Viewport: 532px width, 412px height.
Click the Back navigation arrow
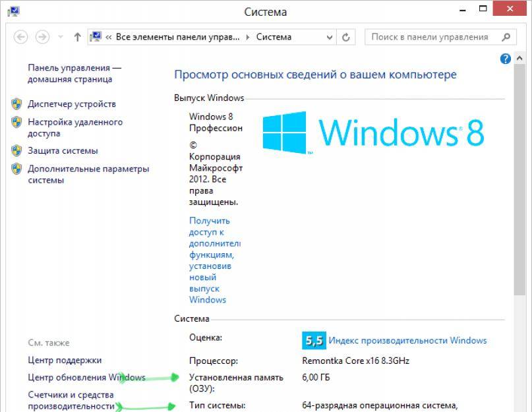click(20, 37)
